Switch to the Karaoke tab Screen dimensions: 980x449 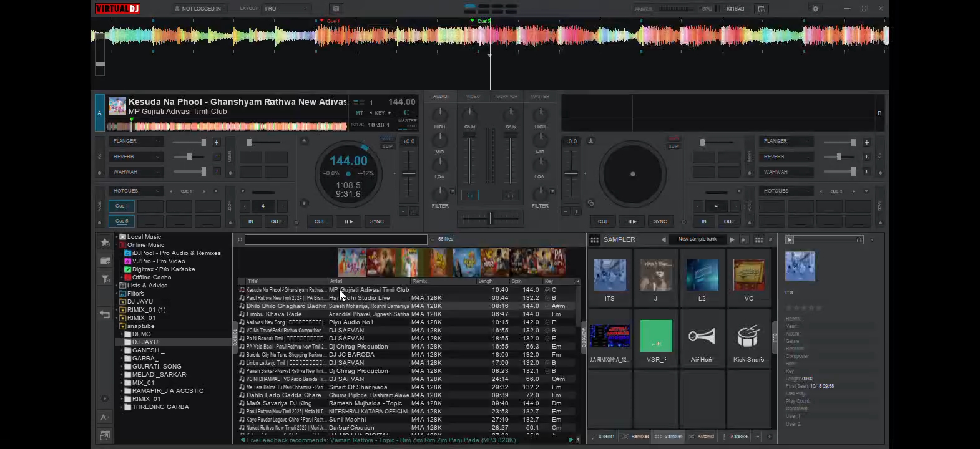coord(735,437)
